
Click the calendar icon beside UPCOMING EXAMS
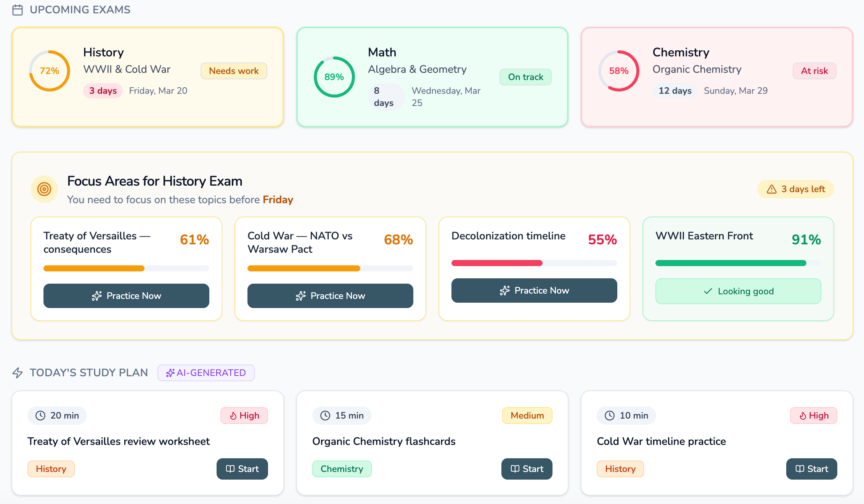(18, 10)
